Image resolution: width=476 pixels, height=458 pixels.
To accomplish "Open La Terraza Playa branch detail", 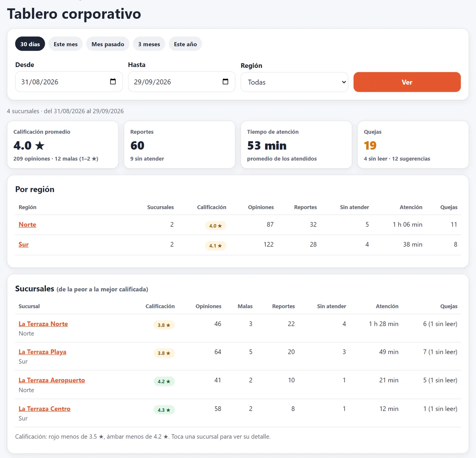I will tap(42, 352).
